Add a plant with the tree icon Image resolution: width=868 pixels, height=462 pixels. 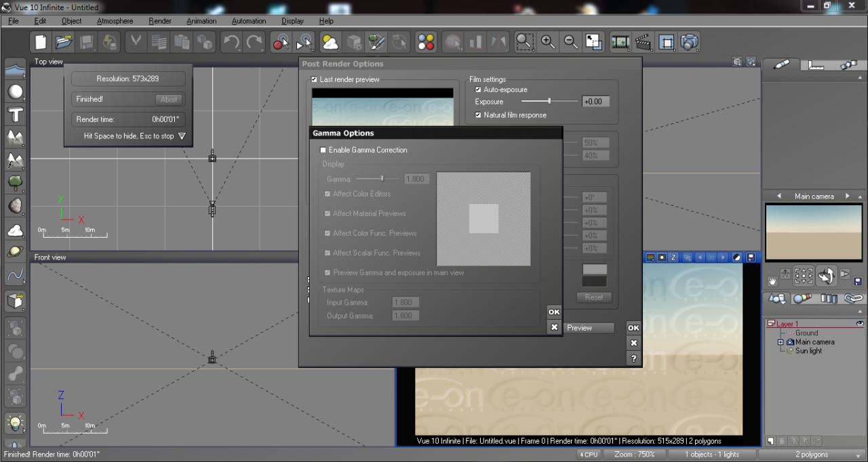click(15, 183)
